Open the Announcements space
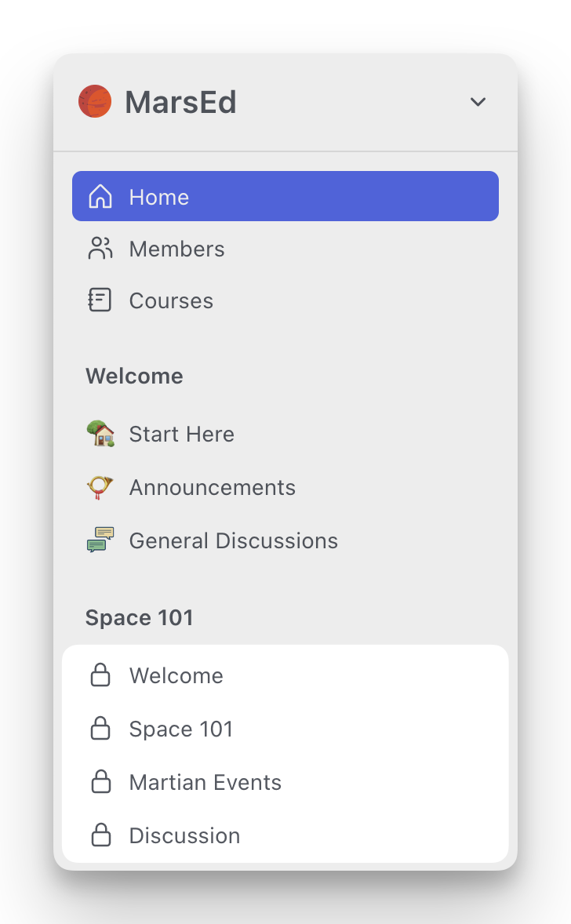The image size is (571, 924). 212,487
